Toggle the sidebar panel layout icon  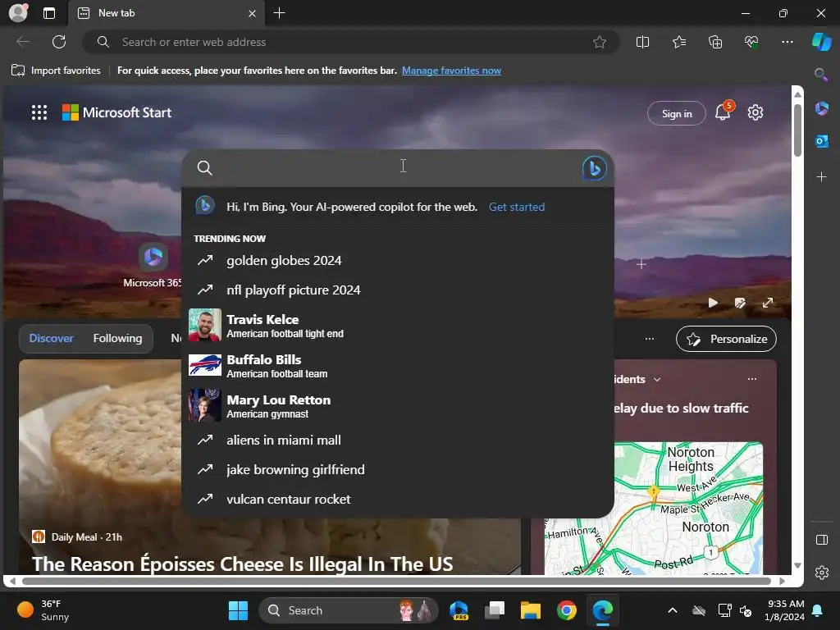tap(822, 540)
